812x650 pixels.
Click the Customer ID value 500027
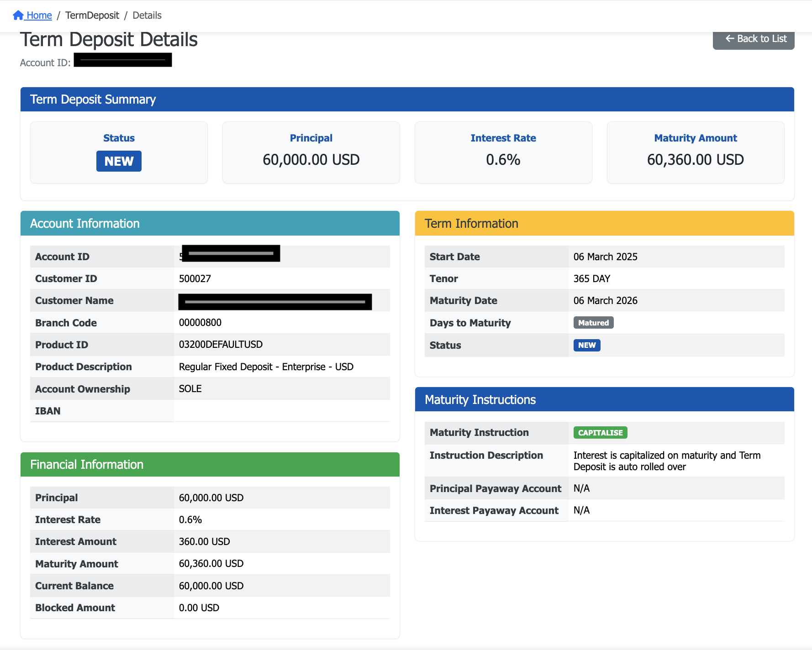[195, 279]
